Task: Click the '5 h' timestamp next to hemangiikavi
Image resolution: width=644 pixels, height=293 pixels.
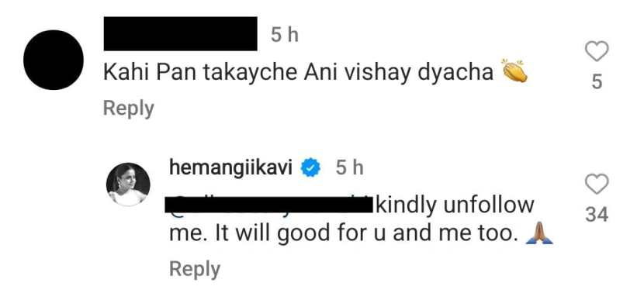Action: tap(349, 168)
